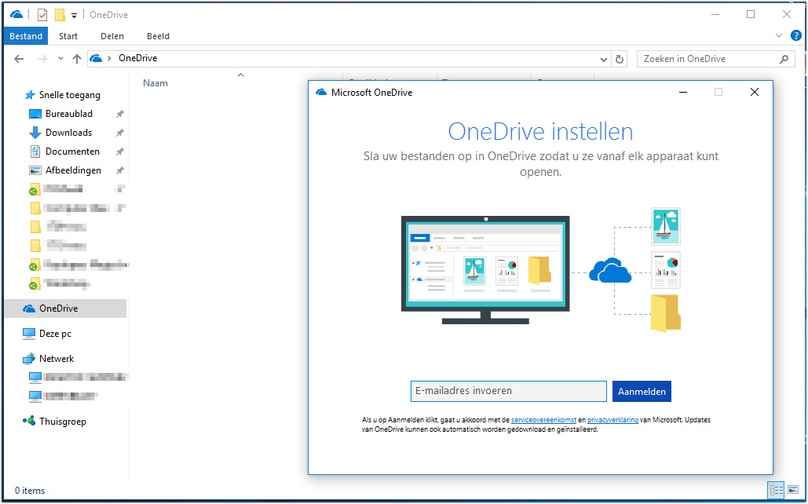This screenshot has width=808, height=504.
Task: Switch to details view icon in status bar
Action: pyautogui.click(x=776, y=490)
